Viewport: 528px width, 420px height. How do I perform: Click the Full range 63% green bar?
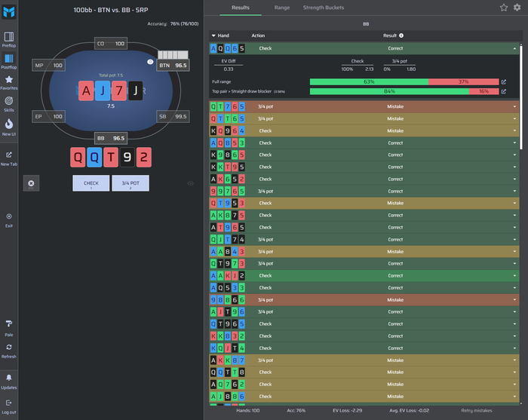(369, 81)
